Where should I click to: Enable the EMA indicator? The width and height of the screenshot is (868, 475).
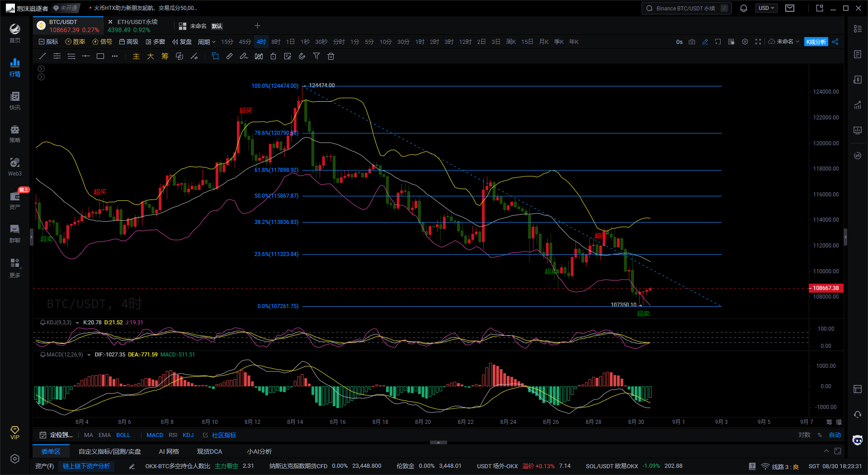point(104,435)
